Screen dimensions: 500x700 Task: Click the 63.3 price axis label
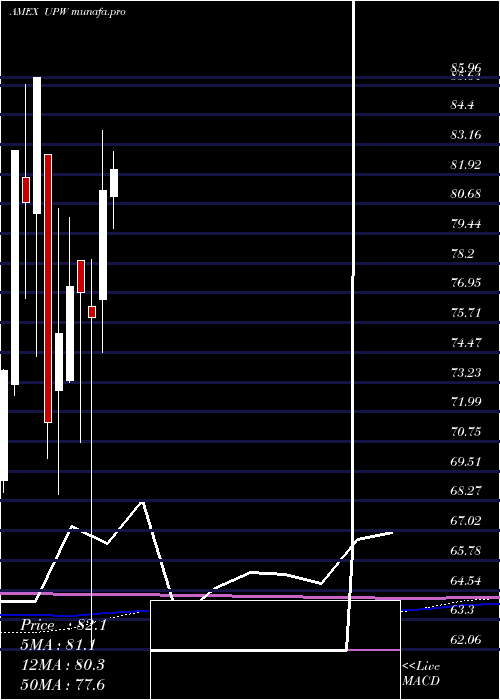coord(462,610)
